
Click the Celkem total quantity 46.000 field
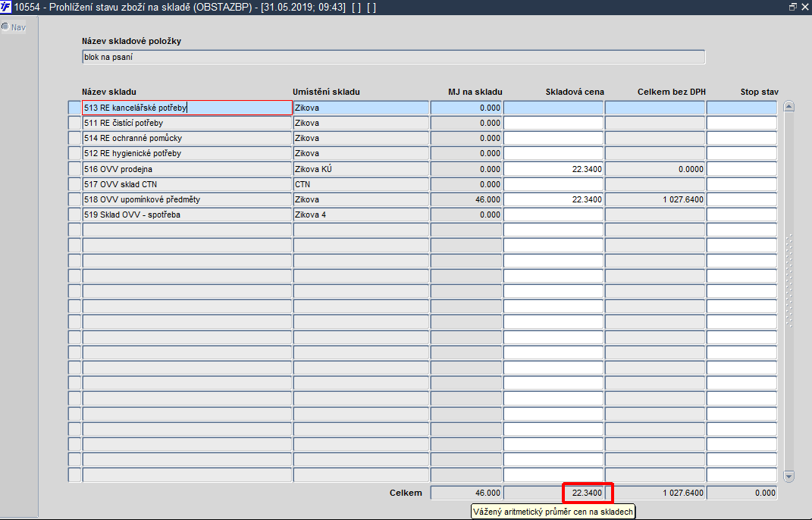pyautogui.click(x=466, y=493)
